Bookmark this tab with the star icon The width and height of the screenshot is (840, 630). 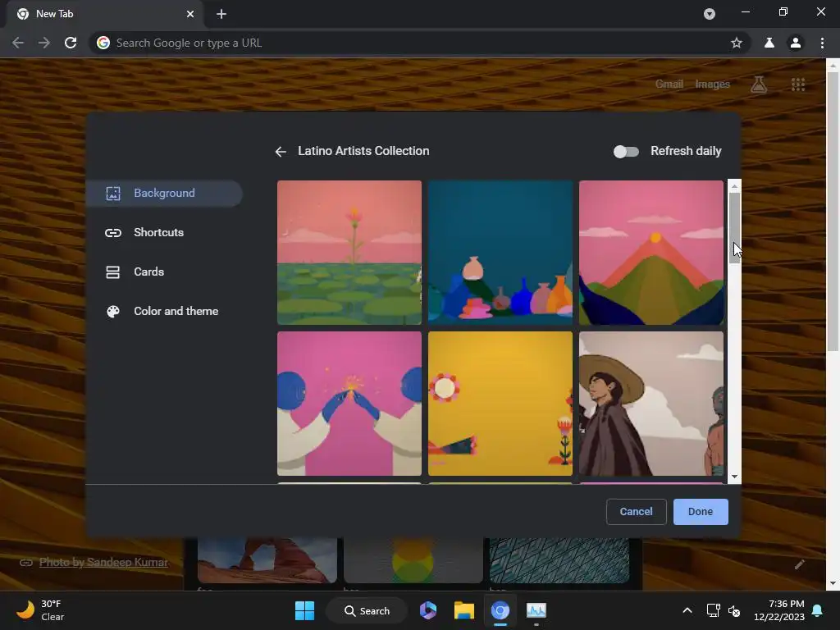(737, 43)
